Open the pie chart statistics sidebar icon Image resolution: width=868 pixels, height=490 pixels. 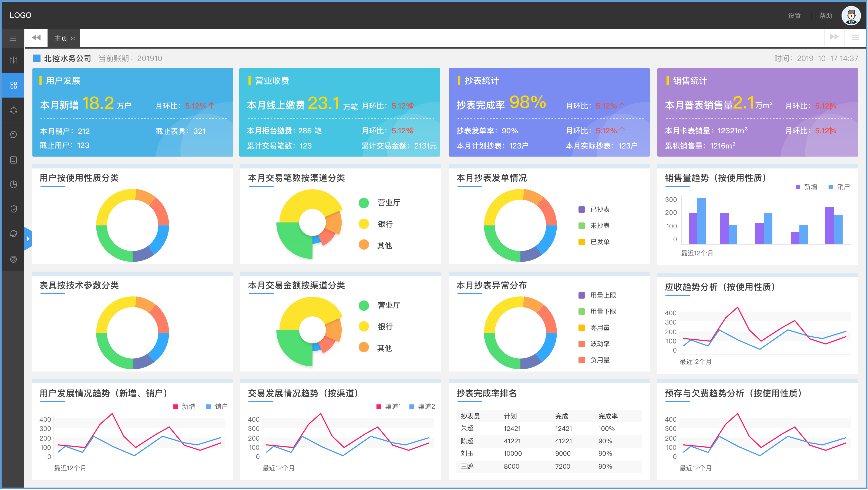point(13,184)
